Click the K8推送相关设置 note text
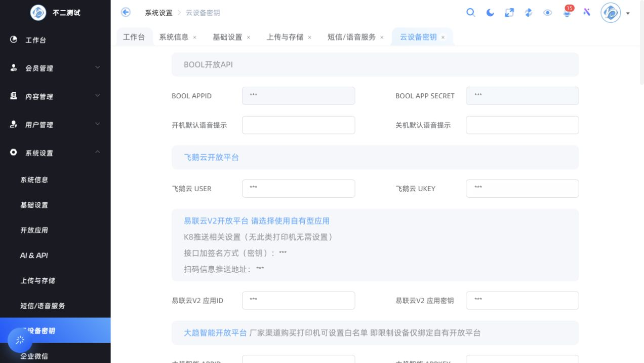 [x=258, y=237]
